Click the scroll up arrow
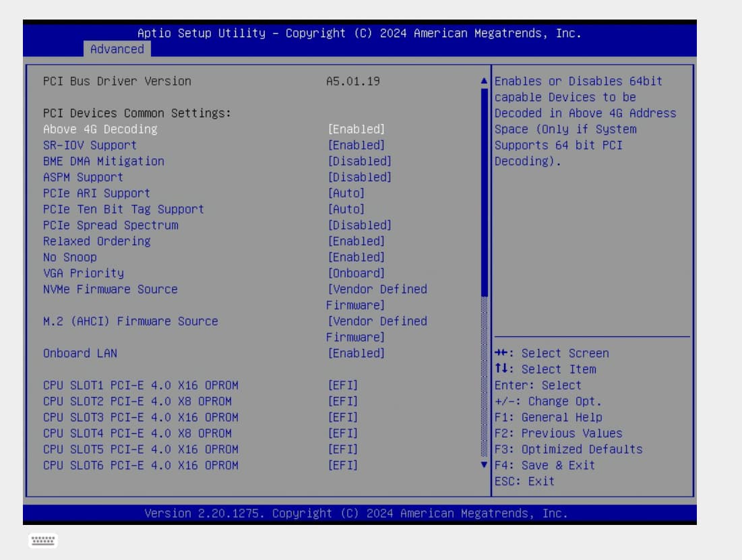The image size is (742, 560). click(x=483, y=82)
